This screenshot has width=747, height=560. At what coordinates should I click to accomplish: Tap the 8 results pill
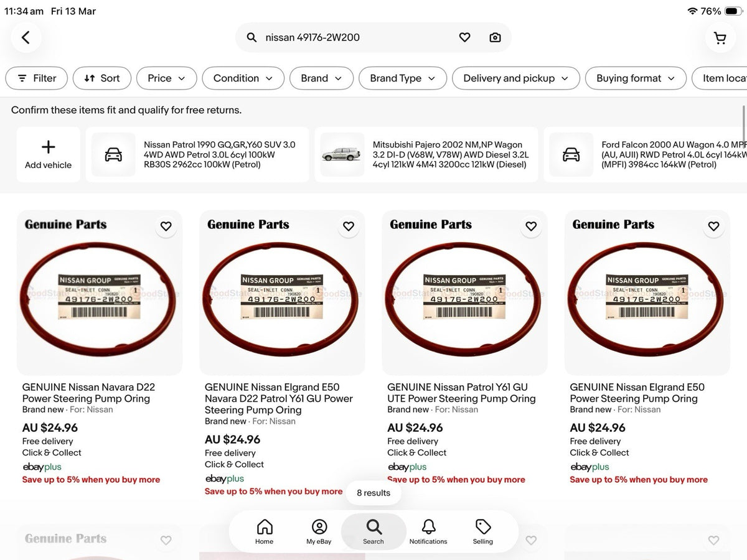(x=374, y=493)
